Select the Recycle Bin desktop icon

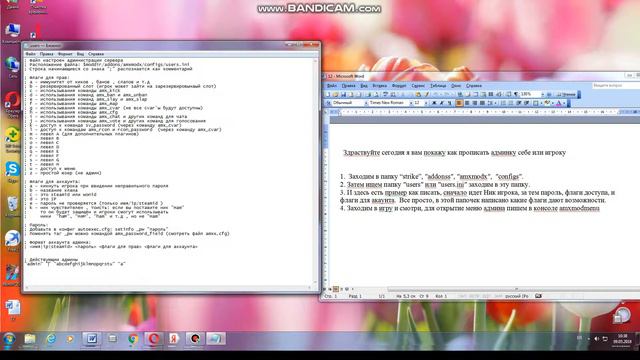12,205
